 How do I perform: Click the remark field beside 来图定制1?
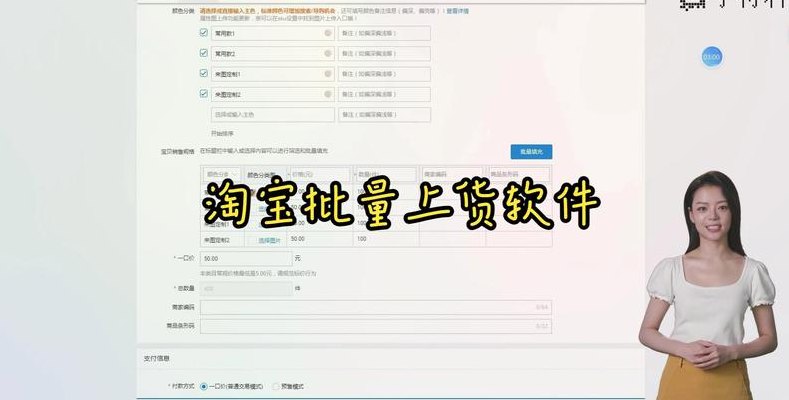384,74
